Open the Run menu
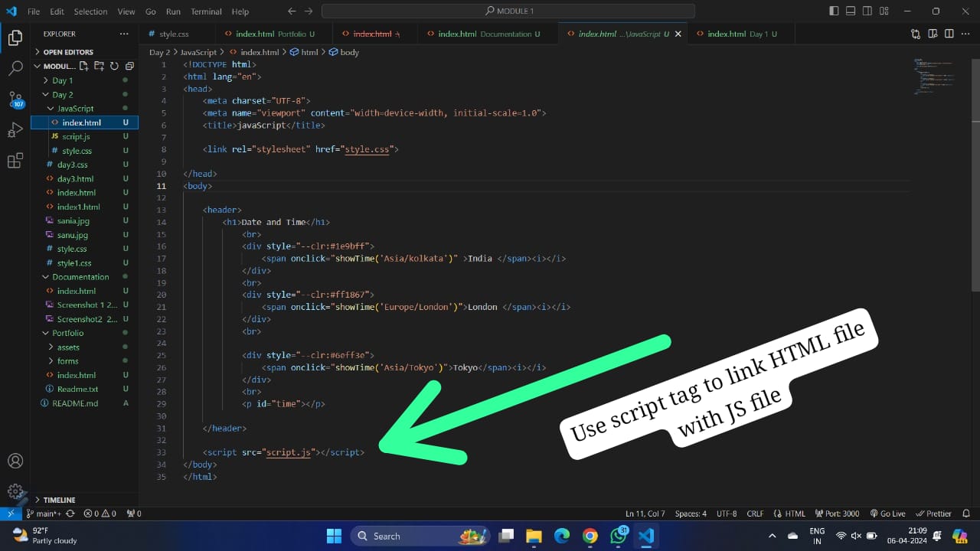 coord(173,11)
